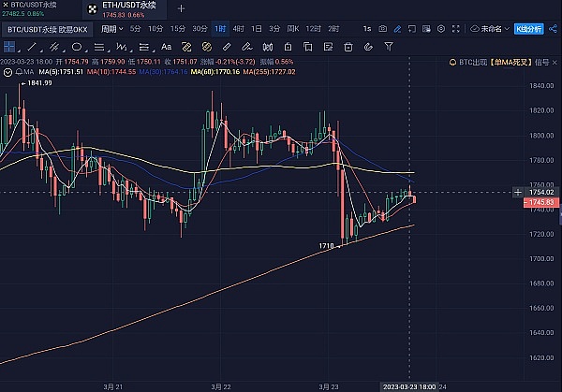Switch to 1日 timeframe
The image size is (562, 392).
click(257, 29)
